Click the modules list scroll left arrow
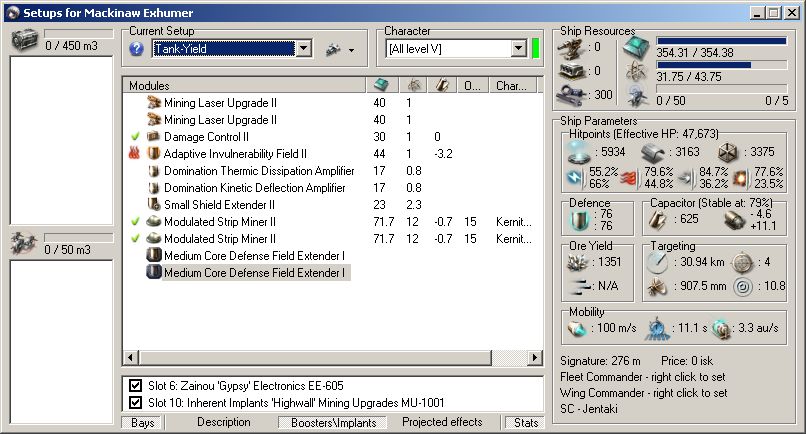This screenshot has height=434, width=806. (131, 357)
